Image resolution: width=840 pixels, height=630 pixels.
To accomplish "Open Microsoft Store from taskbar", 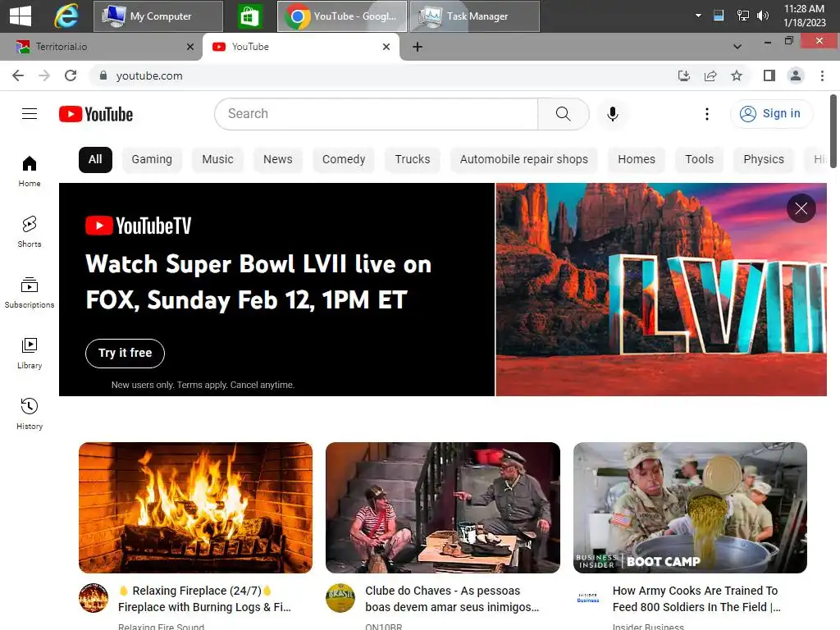I will click(249, 16).
